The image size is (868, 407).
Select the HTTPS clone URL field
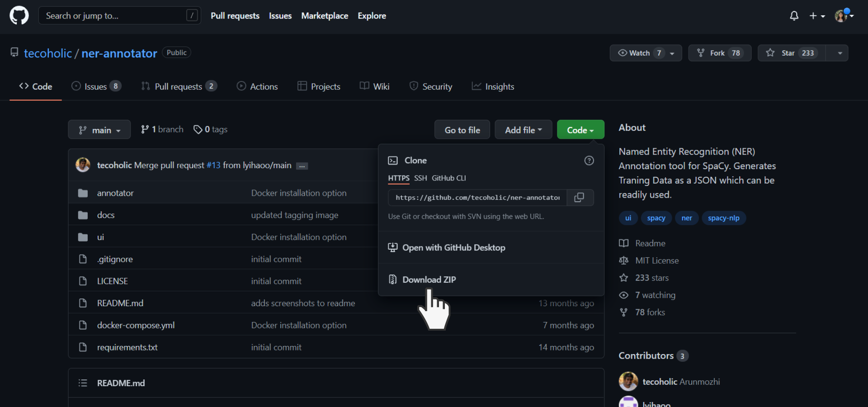477,198
